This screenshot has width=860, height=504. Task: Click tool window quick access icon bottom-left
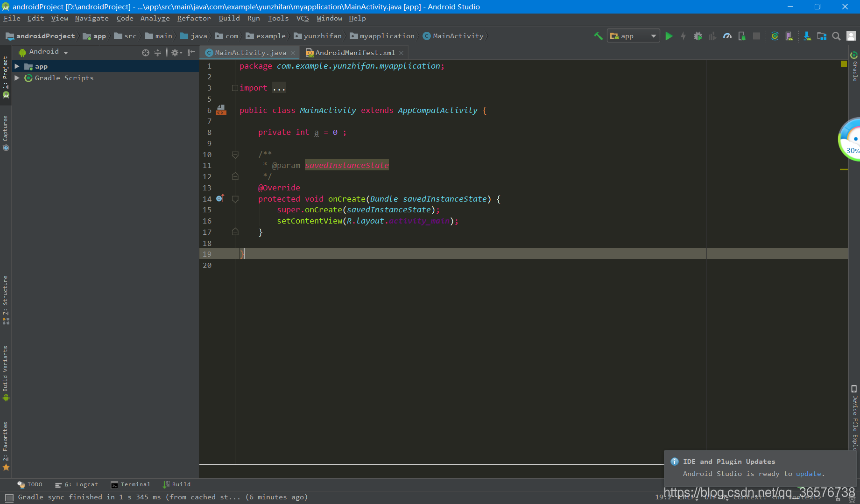click(9, 497)
